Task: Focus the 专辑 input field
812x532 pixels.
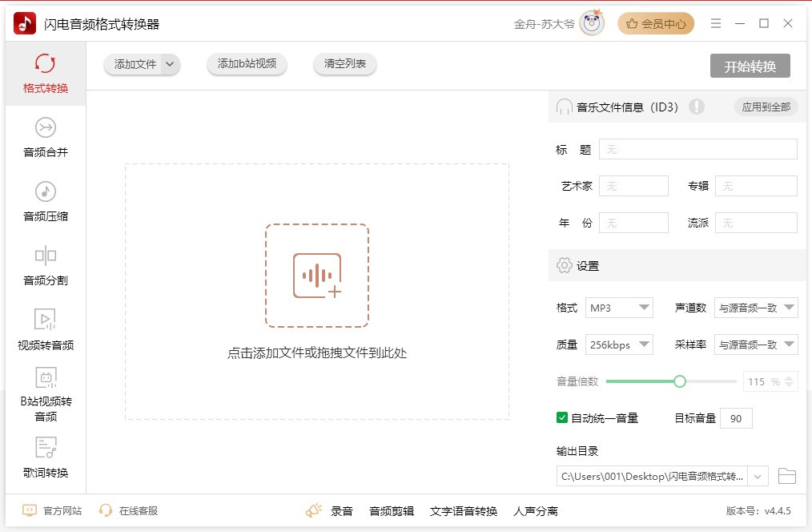Action: (x=756, y=186)
